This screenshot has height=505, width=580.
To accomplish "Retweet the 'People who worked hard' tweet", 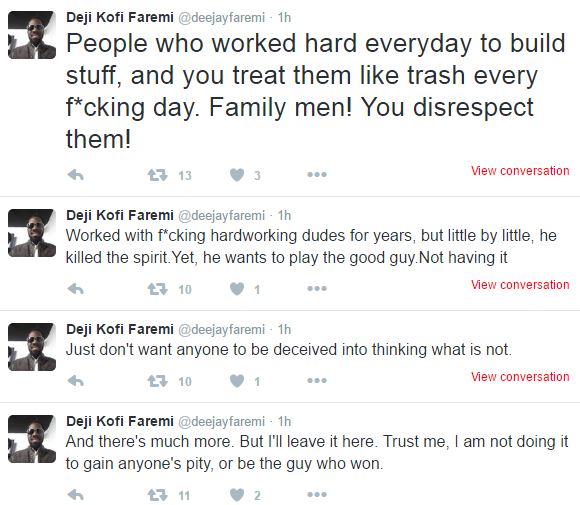I will [158, 175].
